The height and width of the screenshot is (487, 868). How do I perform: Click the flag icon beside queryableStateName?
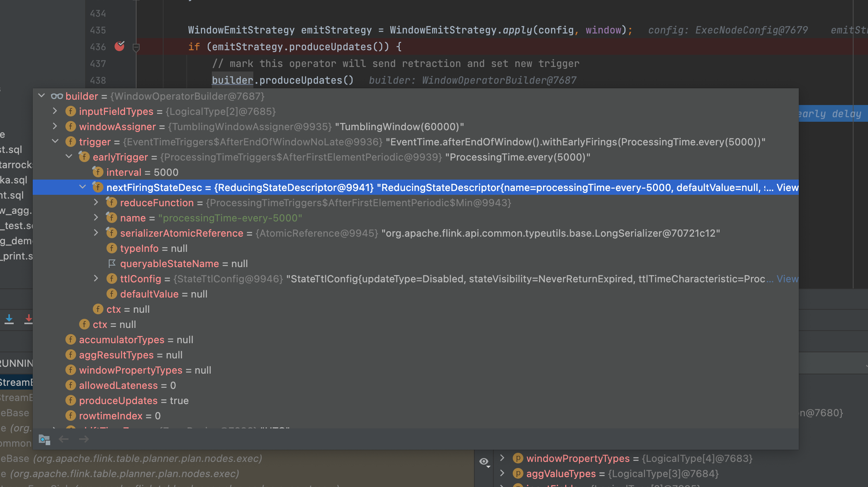click(112, 263)
